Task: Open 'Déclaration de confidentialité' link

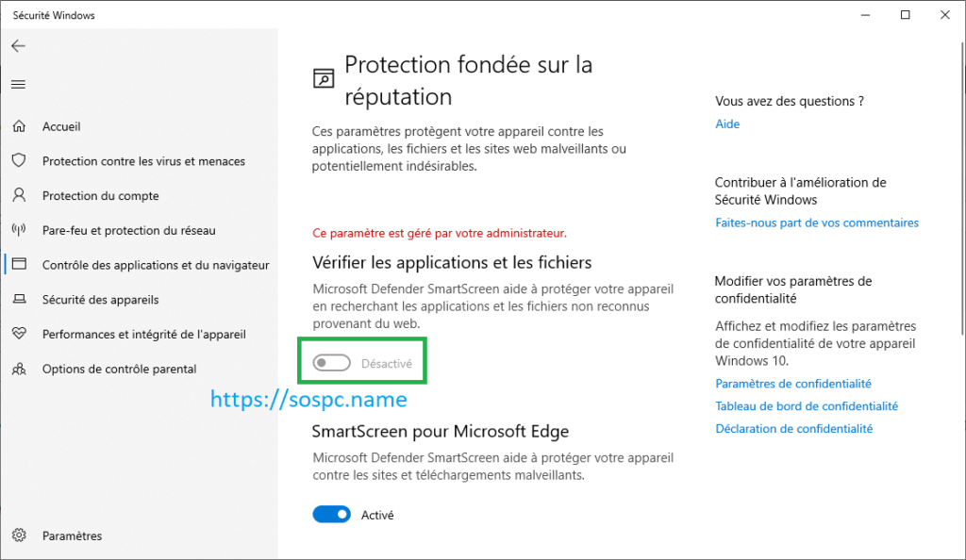Action: 794,429
